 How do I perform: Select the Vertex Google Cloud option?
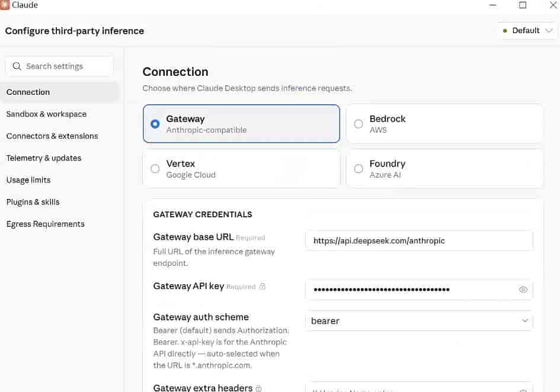coord(241,169)
